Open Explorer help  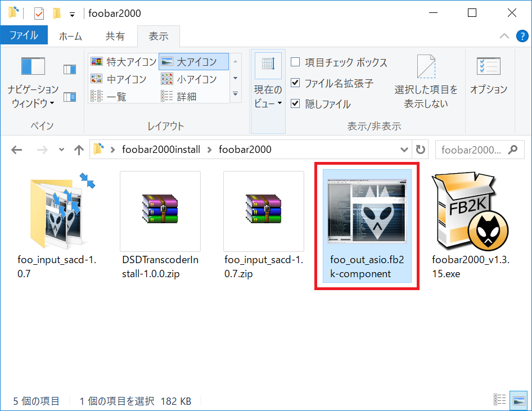[x=522, y=36]
